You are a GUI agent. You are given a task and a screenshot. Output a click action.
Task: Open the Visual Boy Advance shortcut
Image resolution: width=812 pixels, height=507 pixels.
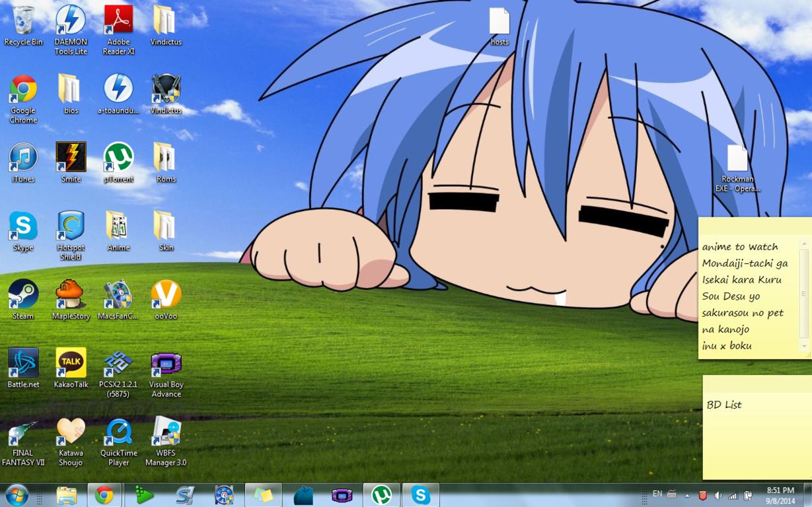point(166,364)
